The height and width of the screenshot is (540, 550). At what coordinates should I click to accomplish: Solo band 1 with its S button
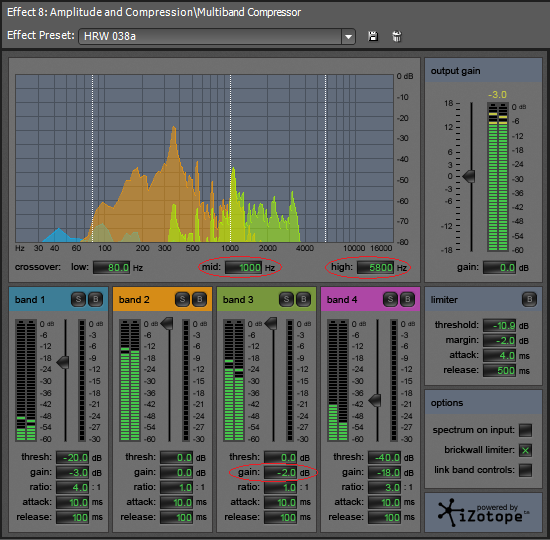click(x=78, y=300)
